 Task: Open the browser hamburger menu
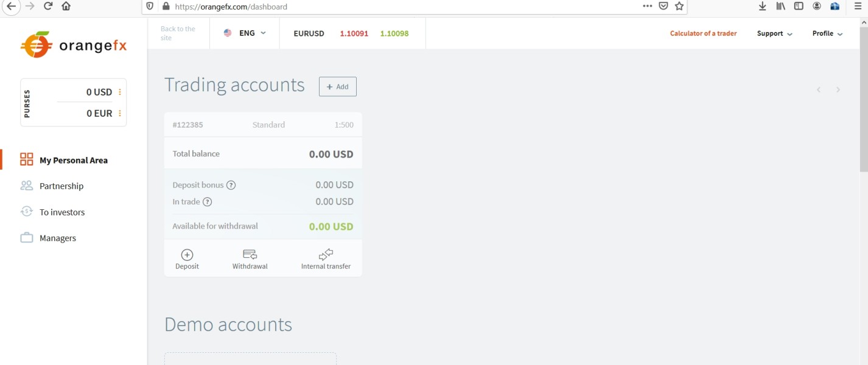coord(858,6)
